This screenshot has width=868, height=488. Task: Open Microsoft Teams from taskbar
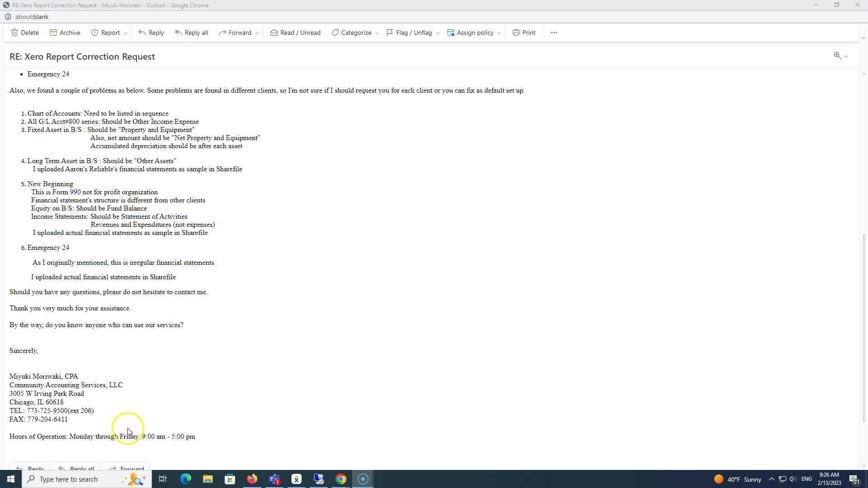click(x=274, y=479)
